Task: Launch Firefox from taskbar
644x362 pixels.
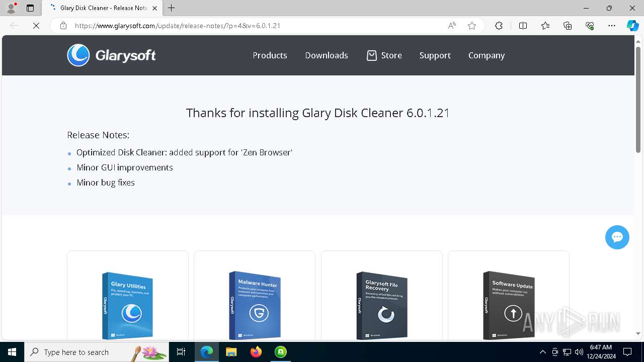Action: click(256, 352)
